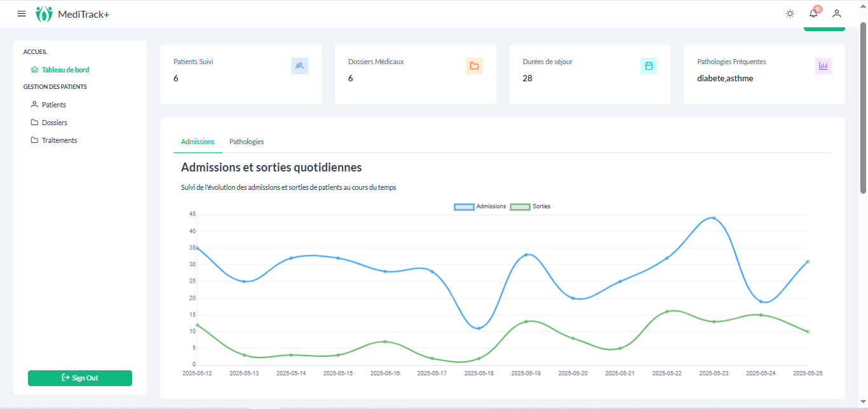Open the hamburger menu icon
Image resolution: width=868 pixels, height=409 pixels.
pos(22,13)
